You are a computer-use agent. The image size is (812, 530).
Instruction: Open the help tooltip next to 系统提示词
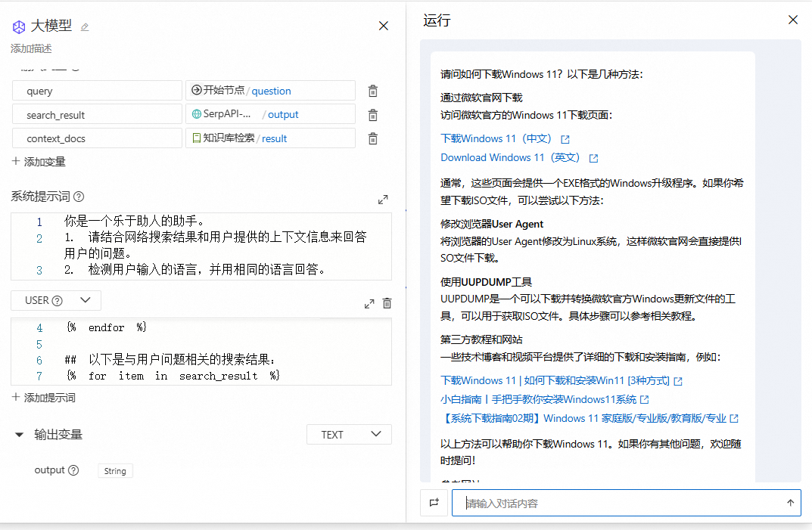coord(79,197)
